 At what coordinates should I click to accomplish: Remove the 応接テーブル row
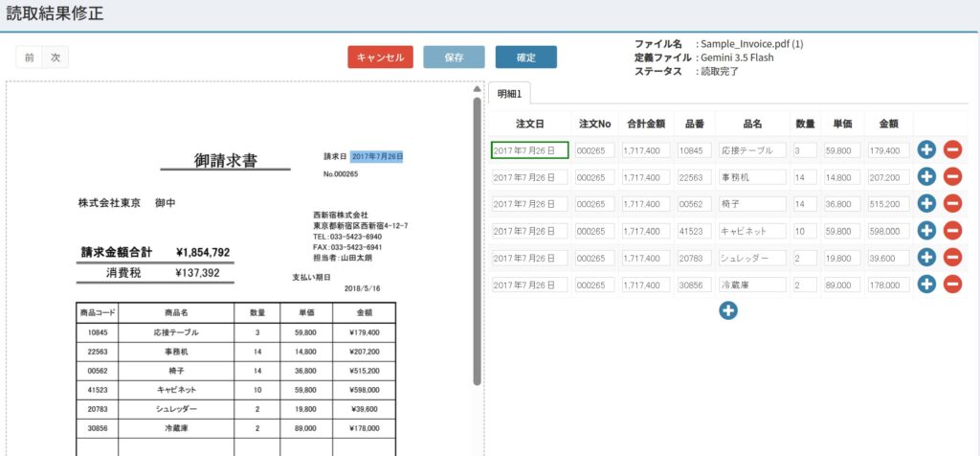(x=952, y=150)
